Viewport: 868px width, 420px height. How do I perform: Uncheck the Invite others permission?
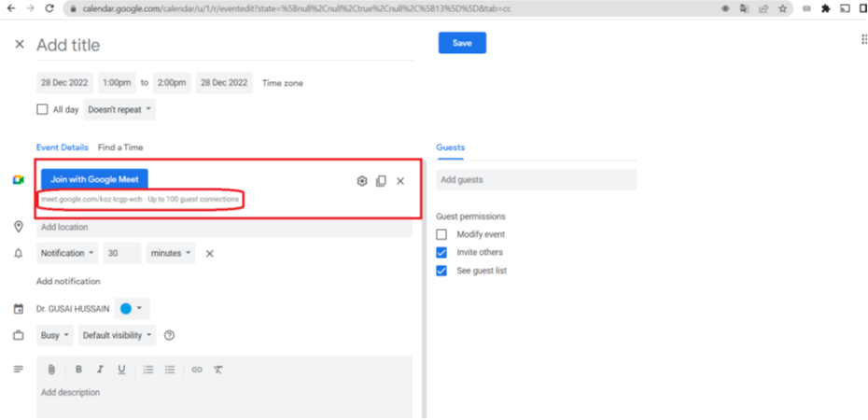[442, 252]
